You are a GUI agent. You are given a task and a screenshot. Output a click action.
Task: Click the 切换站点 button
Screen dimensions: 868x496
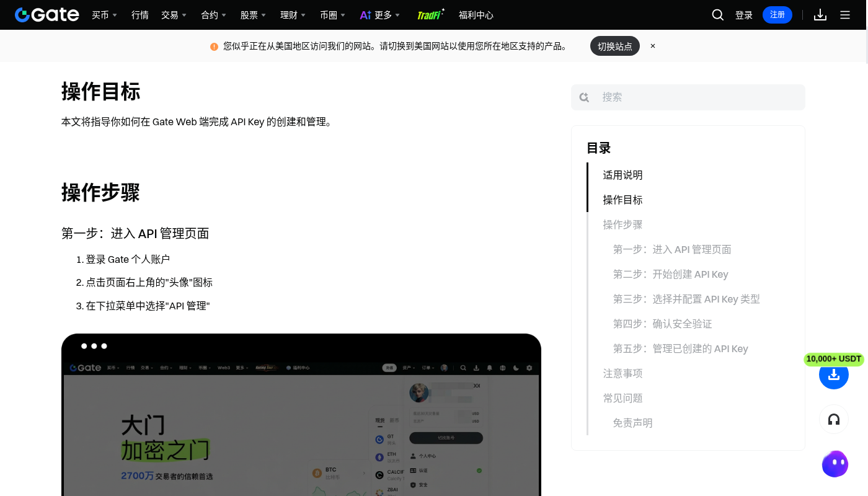click(x=615, y=46)
